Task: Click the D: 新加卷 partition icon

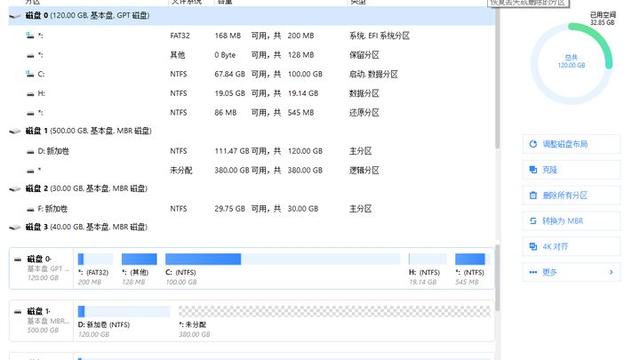Action: coord(30,151)
